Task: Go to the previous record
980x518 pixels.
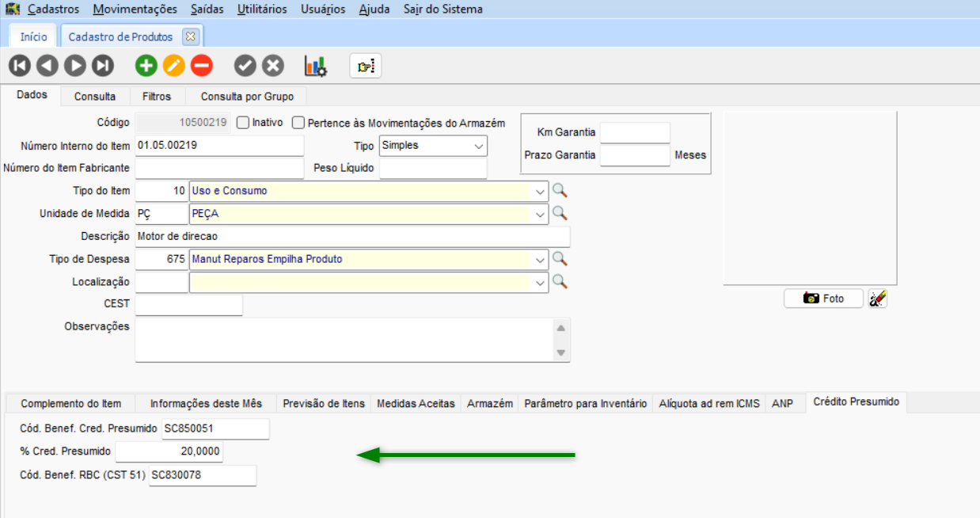Action: [47, 66]
